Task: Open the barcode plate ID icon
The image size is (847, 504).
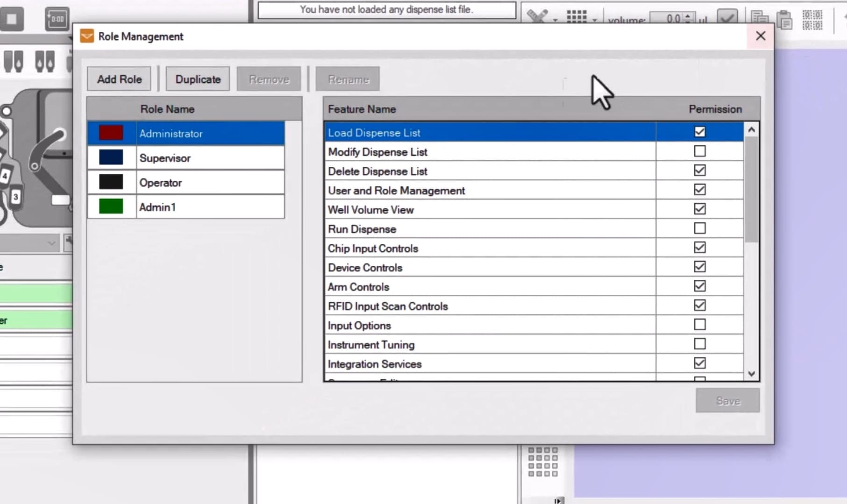Action: coord(813,21)
